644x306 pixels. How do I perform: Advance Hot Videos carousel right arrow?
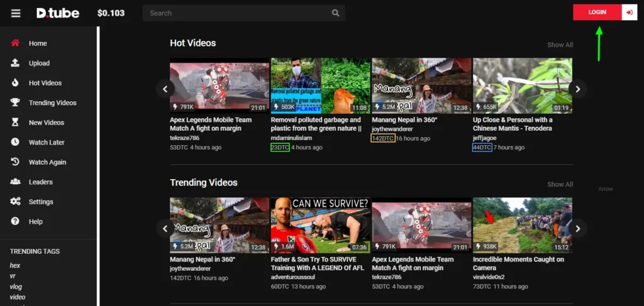point(578,89)
